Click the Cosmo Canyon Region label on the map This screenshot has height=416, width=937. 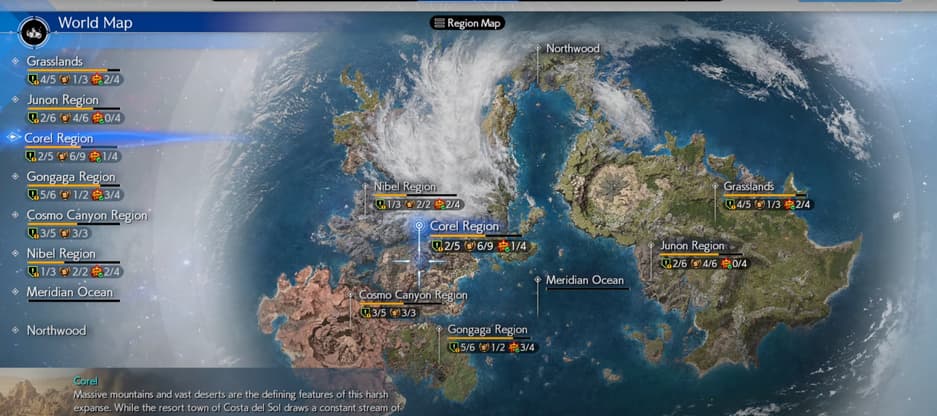pyautogui.click(x=413, y=295)
